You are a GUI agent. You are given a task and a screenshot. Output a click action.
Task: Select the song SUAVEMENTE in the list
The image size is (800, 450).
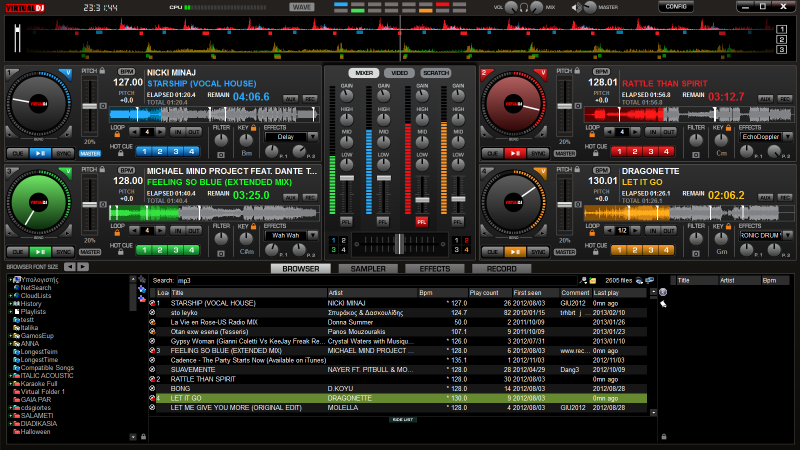pyautogui.click(x=397, y=369)
